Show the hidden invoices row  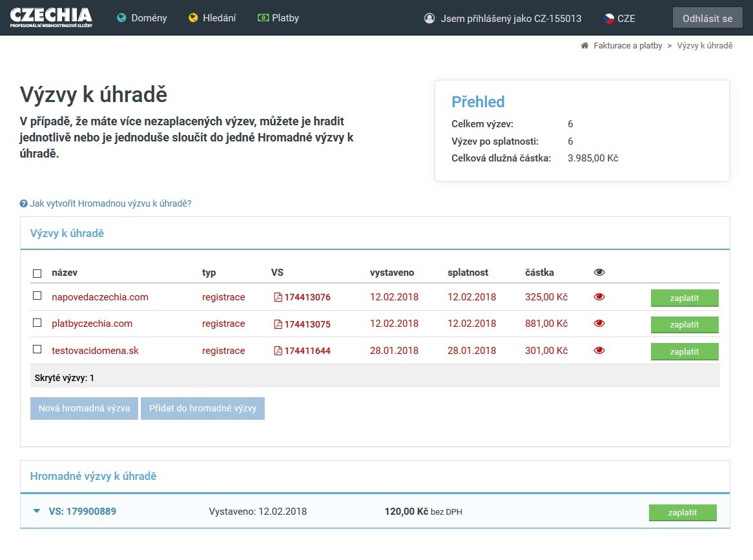point(65,378)
